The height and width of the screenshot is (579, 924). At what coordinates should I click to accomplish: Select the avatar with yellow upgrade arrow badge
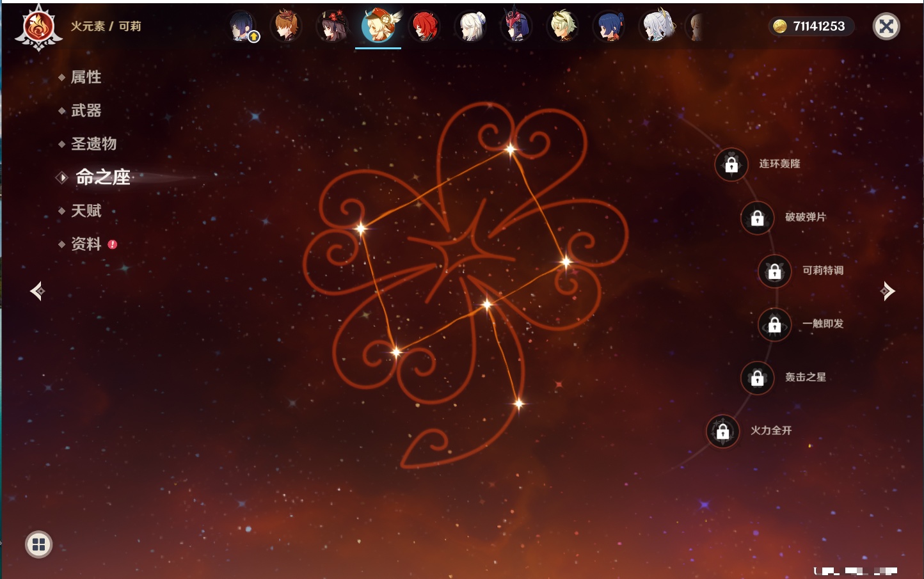[x=243, y=27]
